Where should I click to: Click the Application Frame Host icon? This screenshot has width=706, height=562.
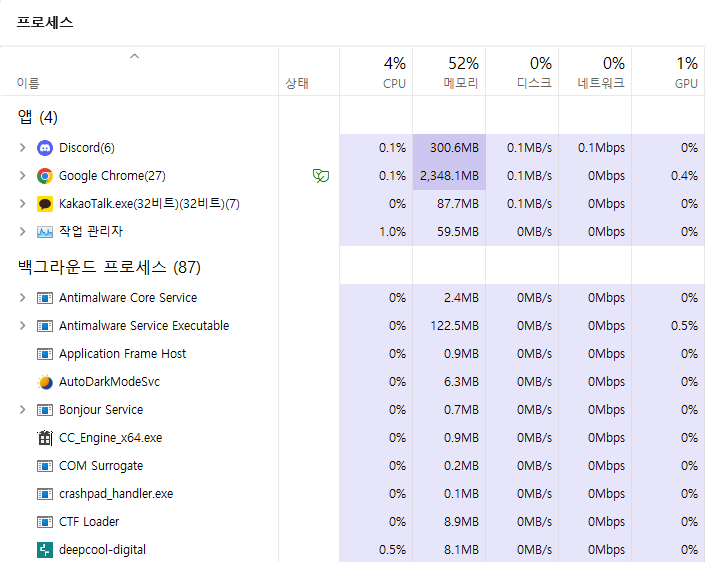click(45, 354)
